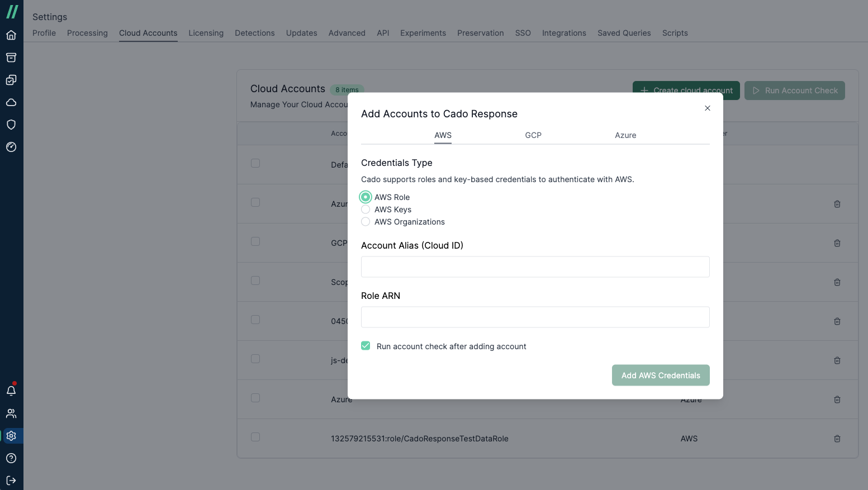Open the gauge dashboard sidebar icon
Image resolution: width=868 pixels, height=490 pixels.
point(11,147)
